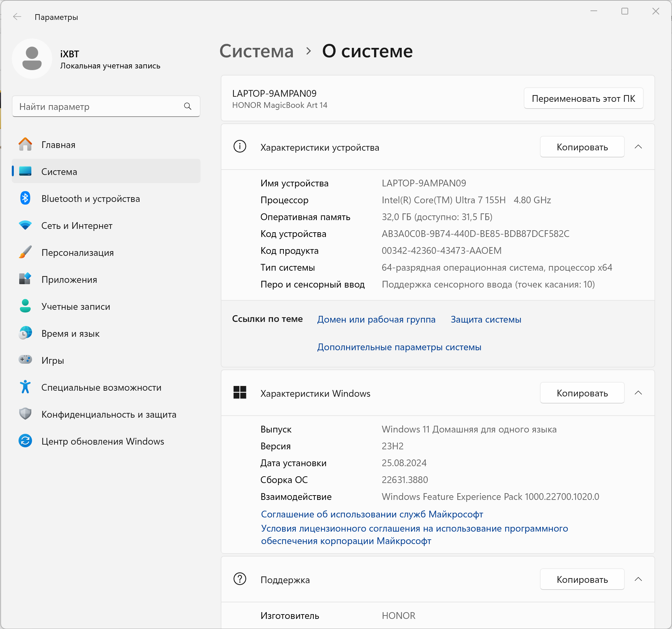Open the Приложения settings page

(69, 280)
